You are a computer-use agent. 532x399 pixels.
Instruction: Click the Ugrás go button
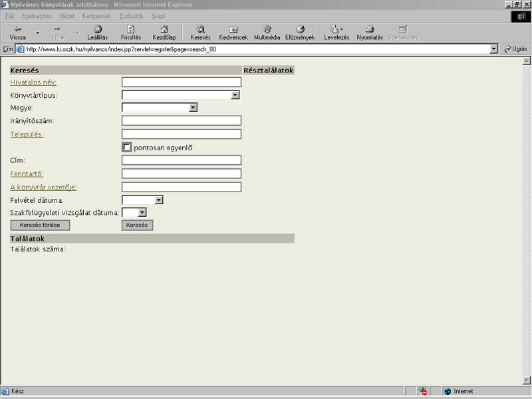click(x=515, y=49)
